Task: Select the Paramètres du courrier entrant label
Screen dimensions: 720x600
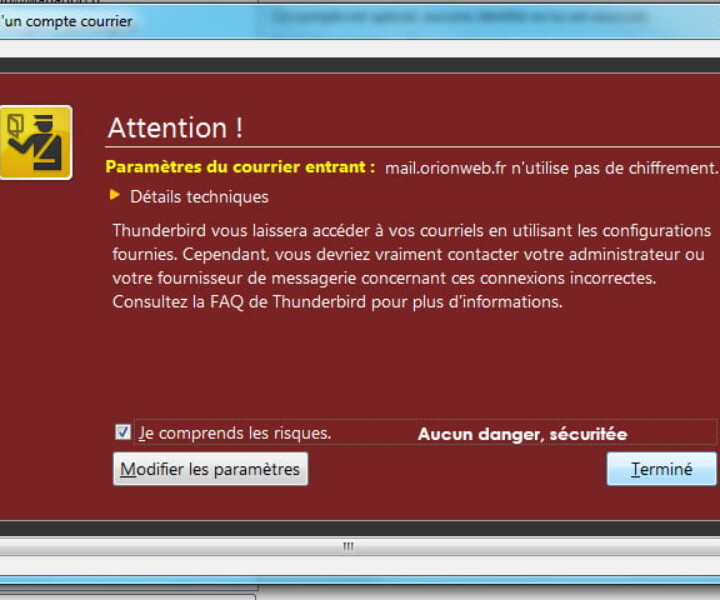Action: (240, 167)
